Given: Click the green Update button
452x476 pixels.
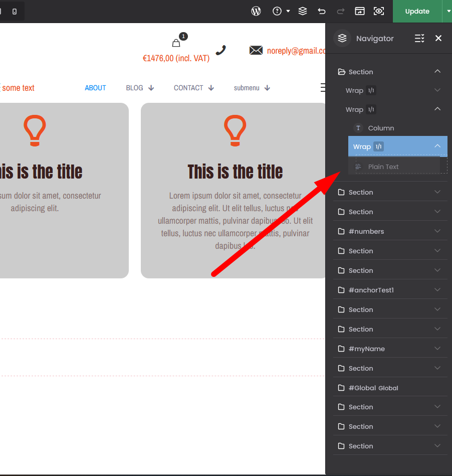Looking at the screenshot, I should [x=417, y=11].
